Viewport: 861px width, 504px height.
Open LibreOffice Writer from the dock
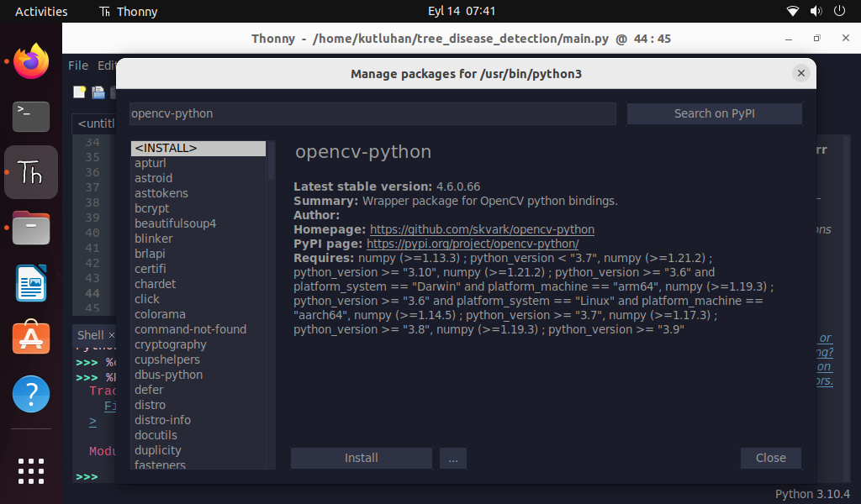[x=31, y=283]
